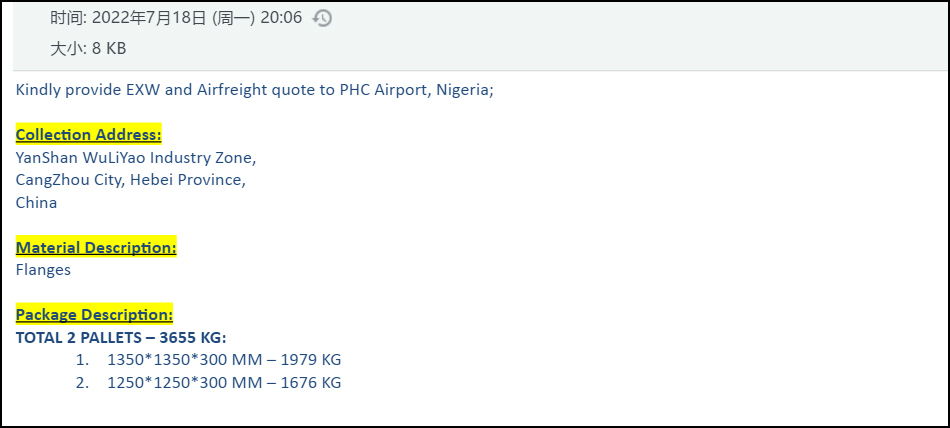The width and height of the screenshot is (950, 428).
Task: Click the word 'China' in the address
Action: pyautogui.click(x=36, y=203)
